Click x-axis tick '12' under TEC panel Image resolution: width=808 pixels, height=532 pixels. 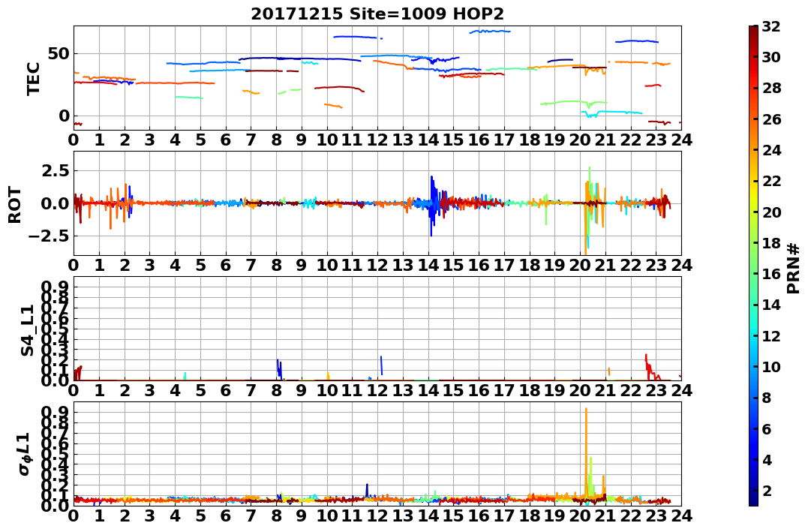[x=377, y=140]
